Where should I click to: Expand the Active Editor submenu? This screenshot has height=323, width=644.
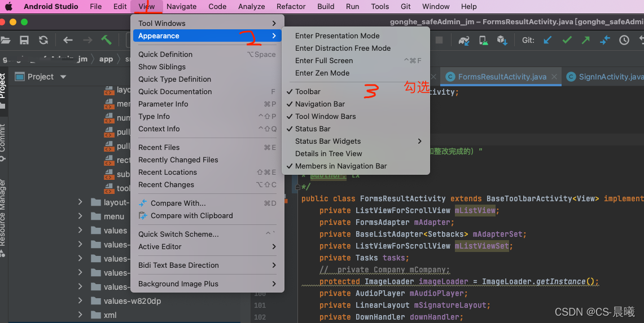coord(207,247)
